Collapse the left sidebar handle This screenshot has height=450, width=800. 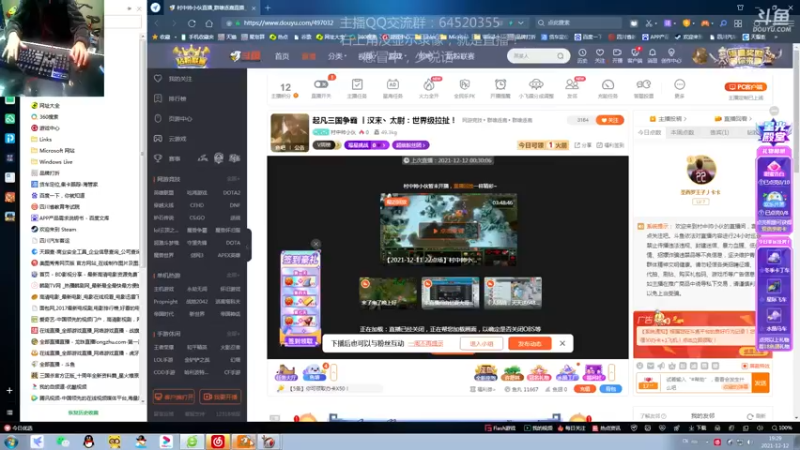click(x=248, y=246)
